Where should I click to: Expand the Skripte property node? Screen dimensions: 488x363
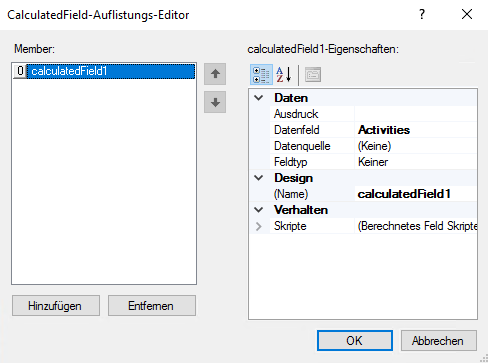[259, 226]
